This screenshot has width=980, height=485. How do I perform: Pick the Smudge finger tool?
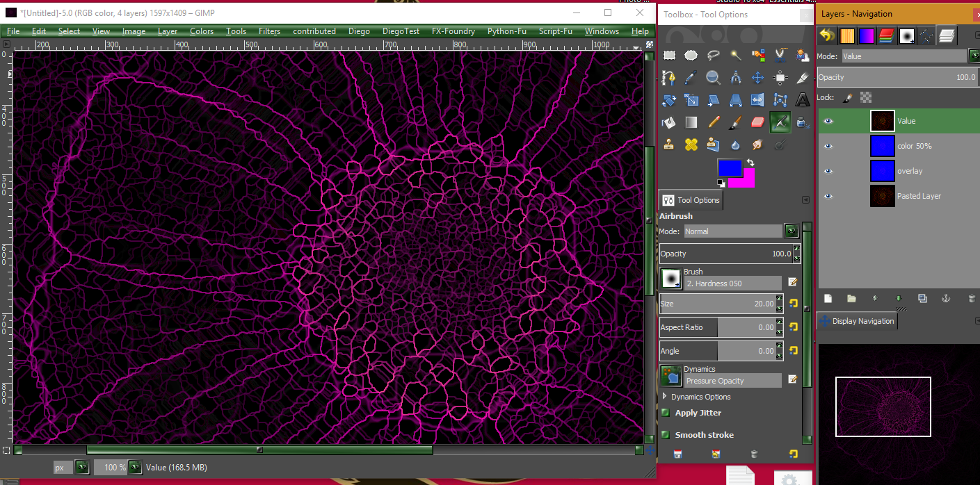757,145
